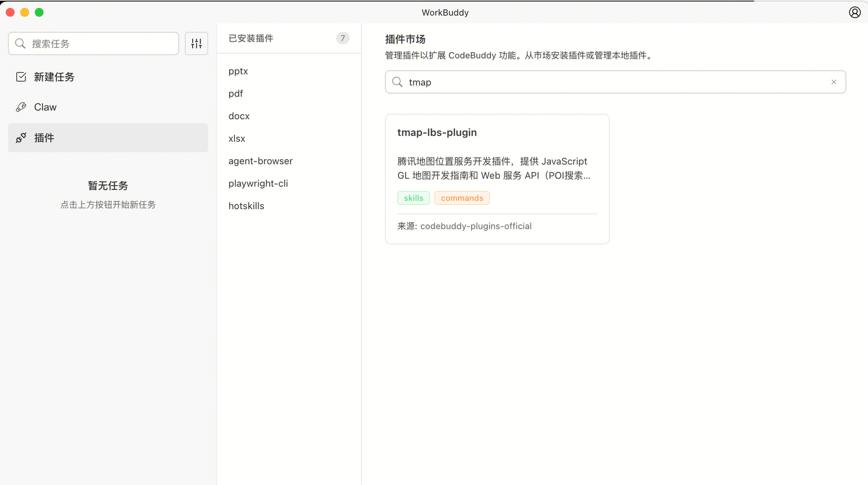Focus the 搜索任务 search field
Screen dimensions: 868x485
click(101, 43)
